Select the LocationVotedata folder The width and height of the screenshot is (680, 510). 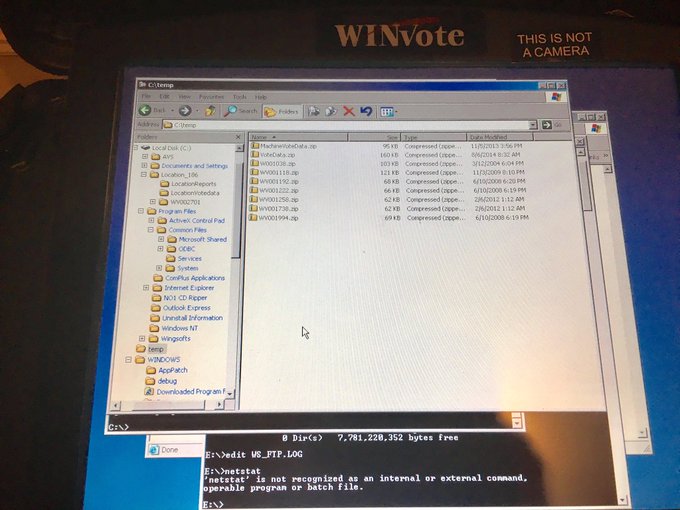pos(190,193)
